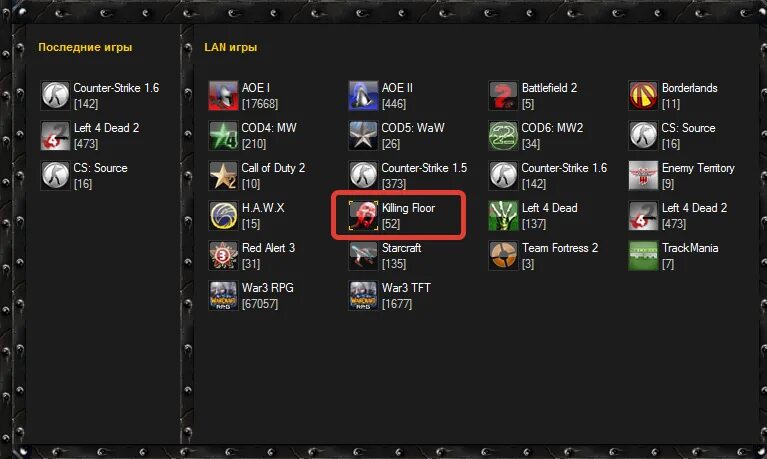Select the Starcraft ship icon
The image size is (767, 459).
click(363, 255)
